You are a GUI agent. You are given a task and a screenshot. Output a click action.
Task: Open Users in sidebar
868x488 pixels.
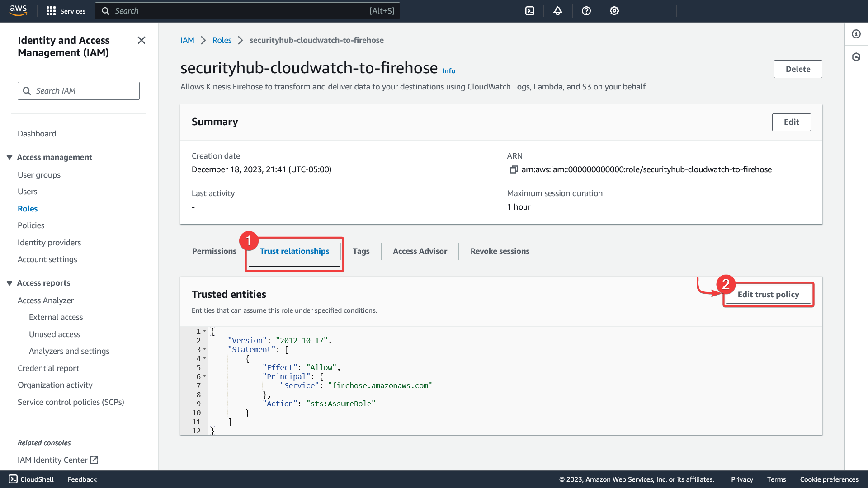click(x=28, y=192)
